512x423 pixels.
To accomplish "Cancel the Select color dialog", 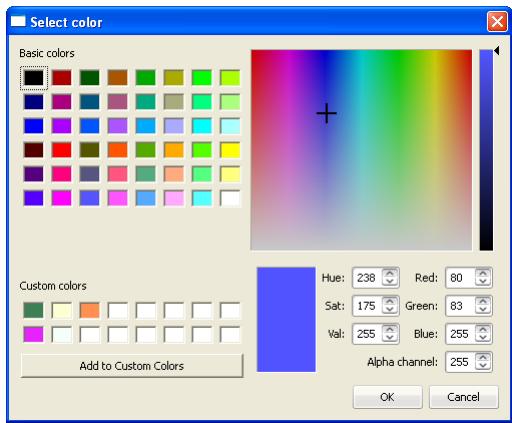I will pos(463,397).
